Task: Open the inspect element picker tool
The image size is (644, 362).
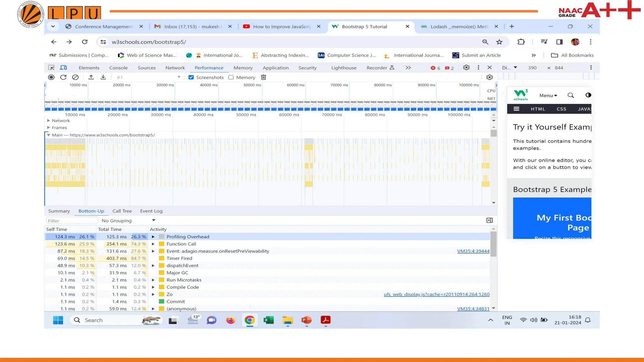Action: tap(51, 68)
